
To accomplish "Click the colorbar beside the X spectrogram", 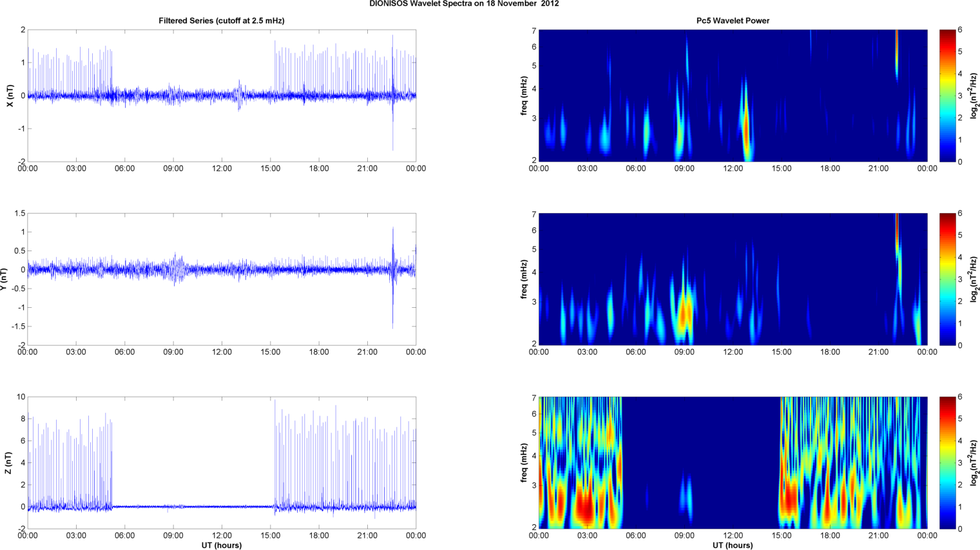I will tap(946, 95).
